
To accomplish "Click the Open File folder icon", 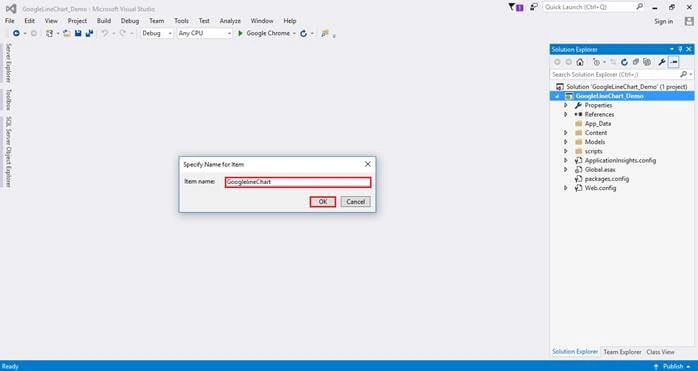I will coord(67,33).
